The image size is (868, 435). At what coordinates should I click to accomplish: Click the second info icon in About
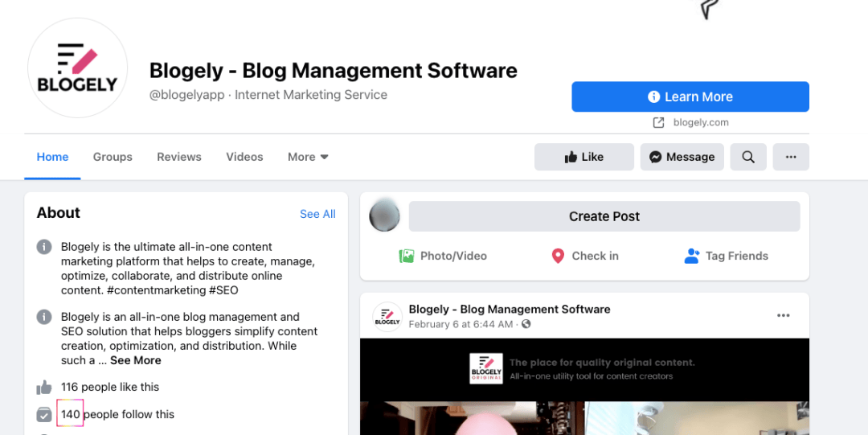tap(44, 317)
